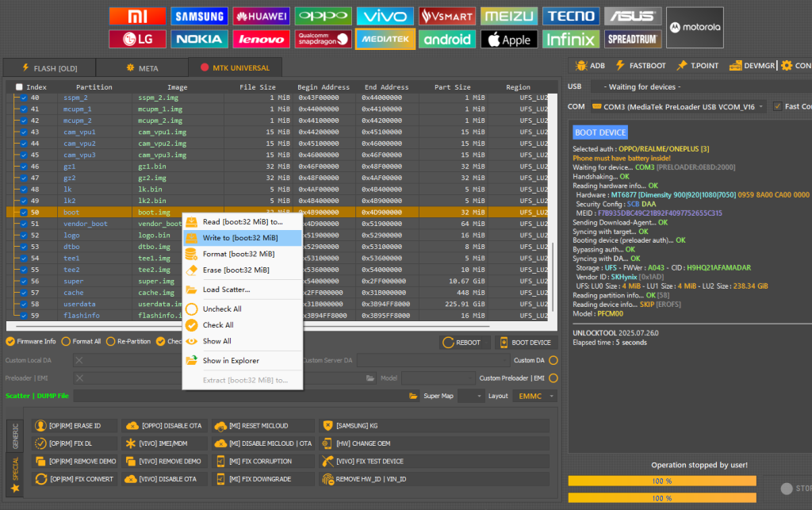Choose the Meizu brand logo
This screenshot has width=812, height=510.
508,16
